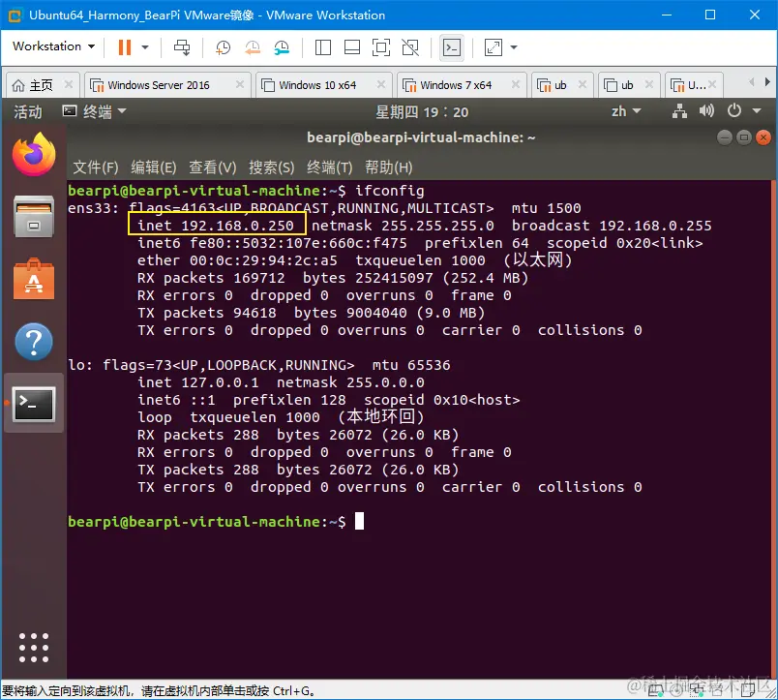The image size is (778, 700).
Task: Click the inet 127.0.0.1 loopback text
Action: 198,382
